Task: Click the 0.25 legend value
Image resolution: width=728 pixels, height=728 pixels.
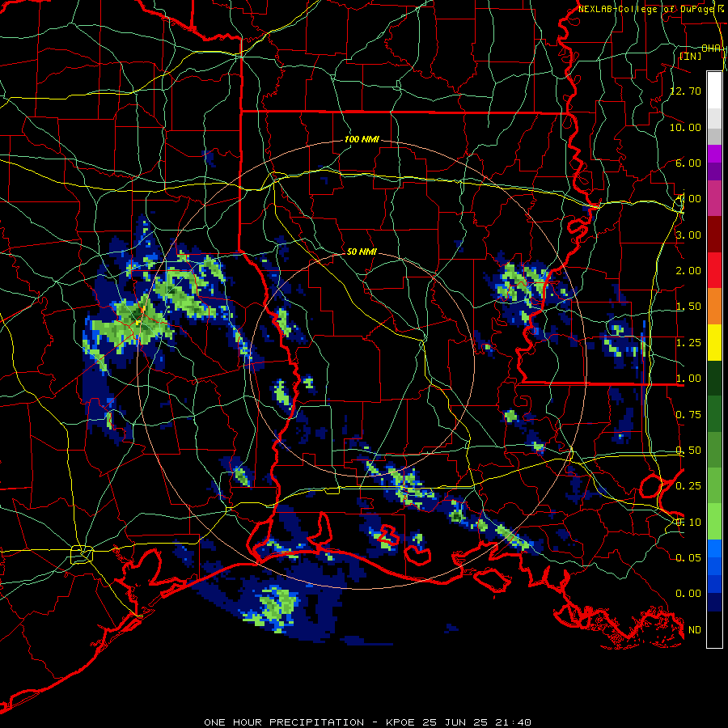Action: [688, 486]
